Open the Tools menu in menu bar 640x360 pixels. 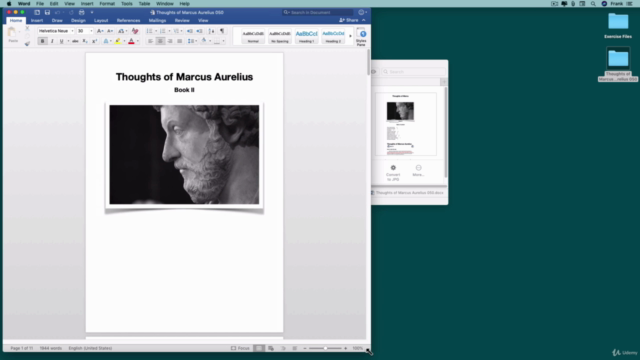[x=127, y=4]
